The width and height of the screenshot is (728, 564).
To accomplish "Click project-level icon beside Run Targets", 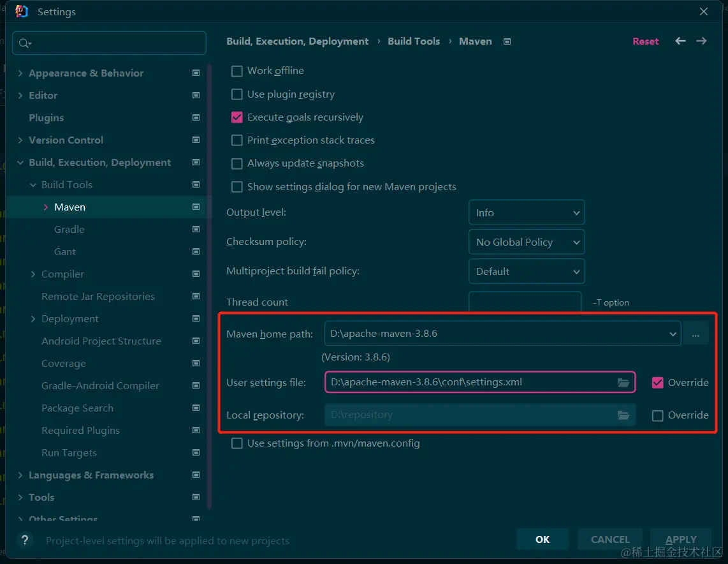I will point(196,452).
